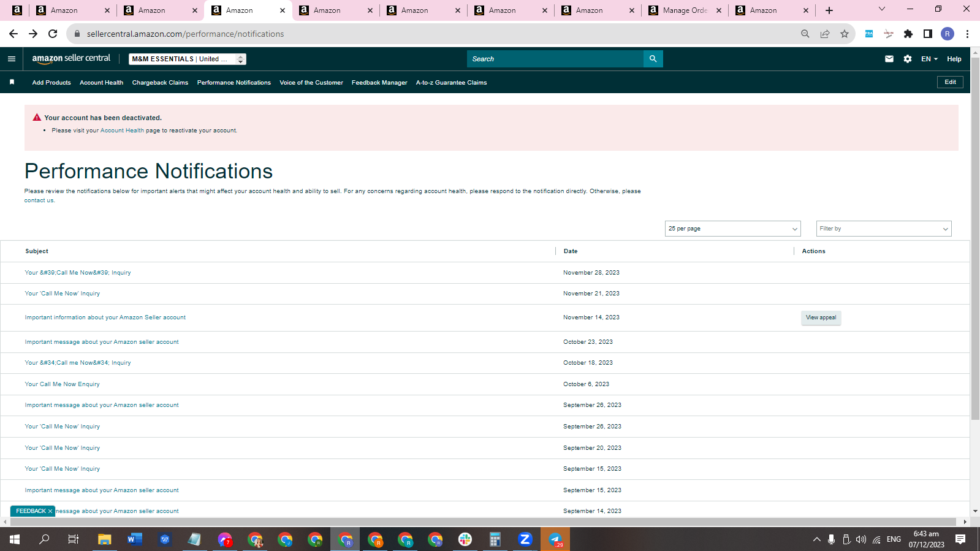The image size is (980, 551).
Task: Open Telegram from the taskbar
Action: (x=555, y=539)
